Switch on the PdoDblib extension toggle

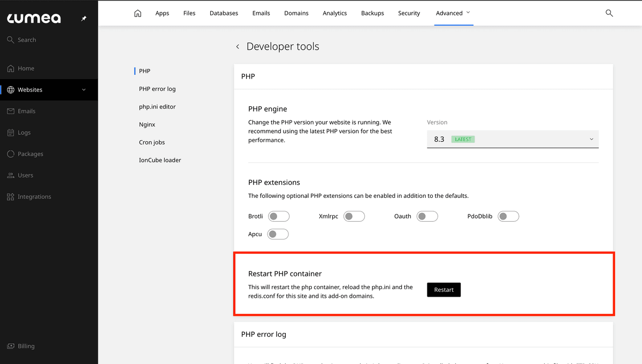pyautogui.click(x=508, y=216)
